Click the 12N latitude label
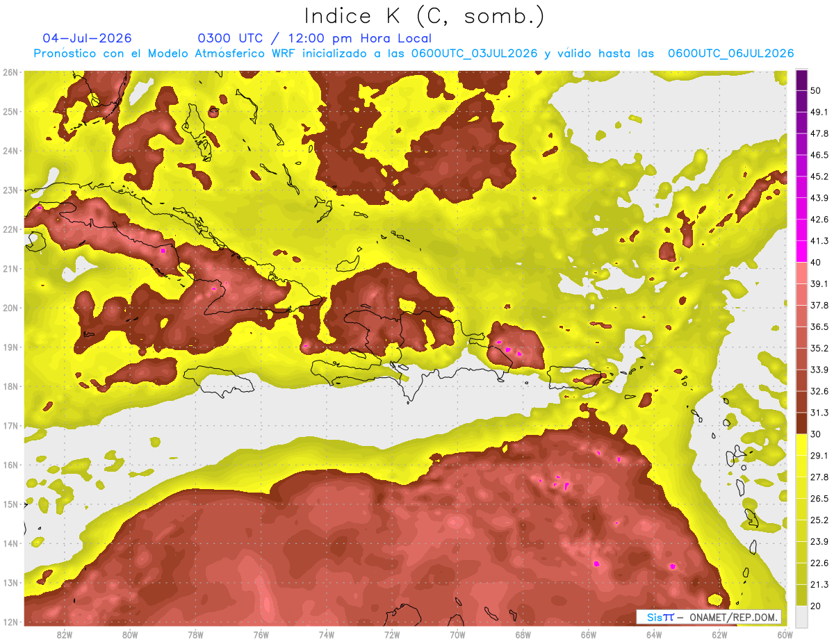The width and height of the screenshot is (834, 644). click(x=10, y=622)
